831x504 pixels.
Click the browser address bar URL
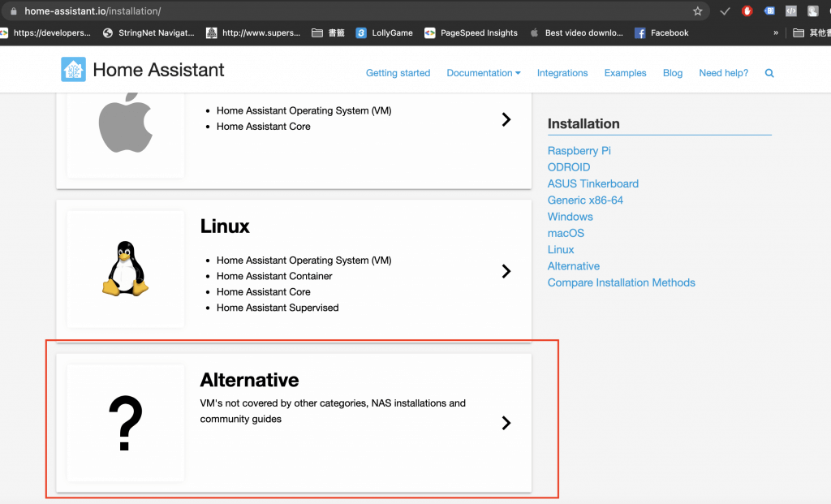(x=93, y=11)
